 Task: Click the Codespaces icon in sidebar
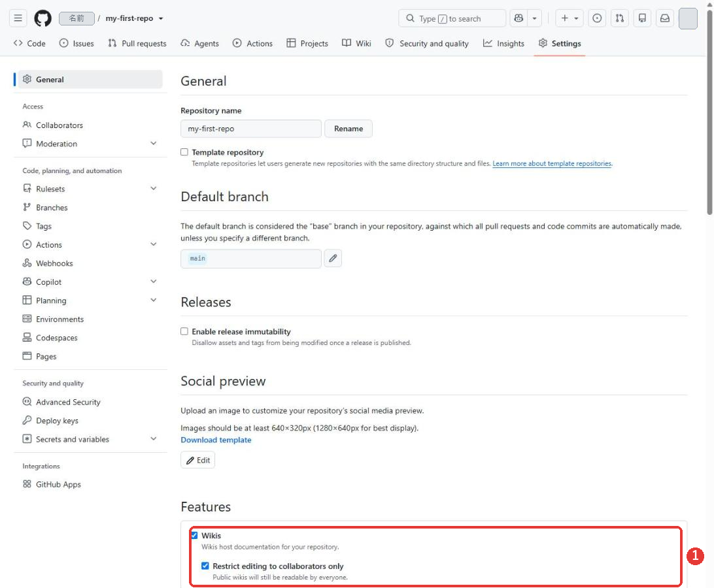point(27,337)
